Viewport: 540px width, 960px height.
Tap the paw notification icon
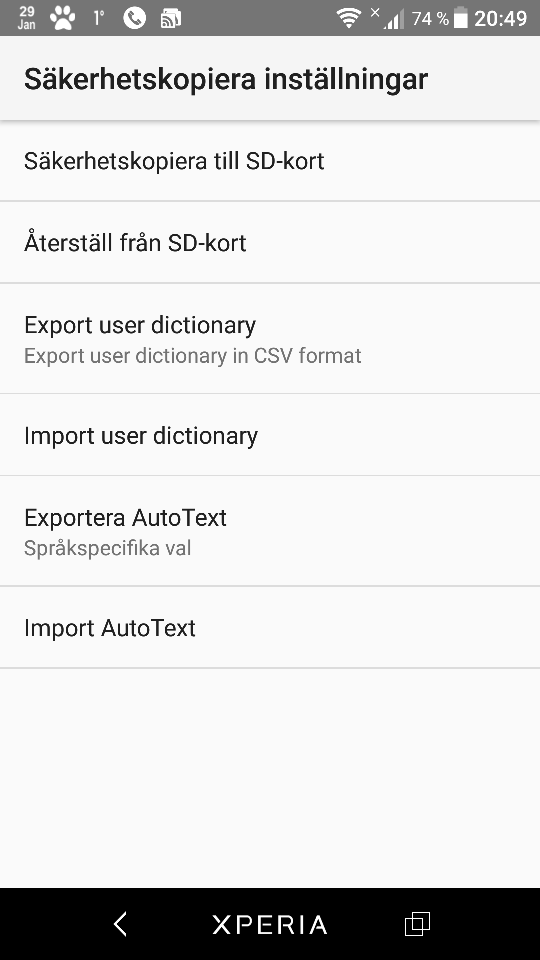click(62, 18)
